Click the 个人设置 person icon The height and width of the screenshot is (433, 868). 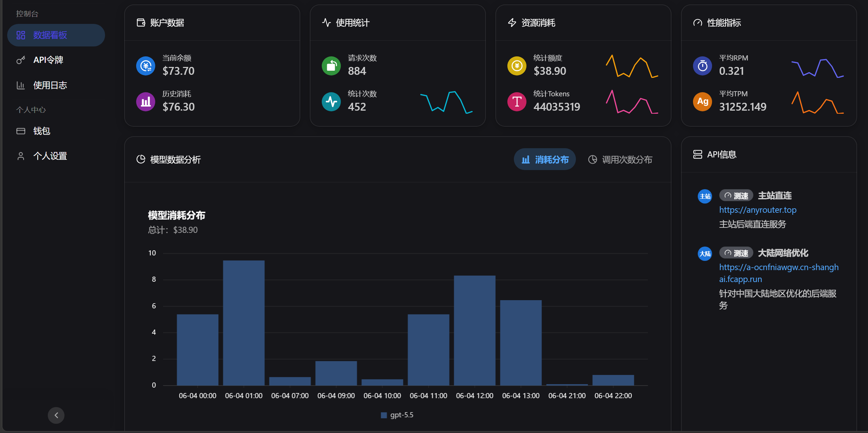(x=21, y=156)
